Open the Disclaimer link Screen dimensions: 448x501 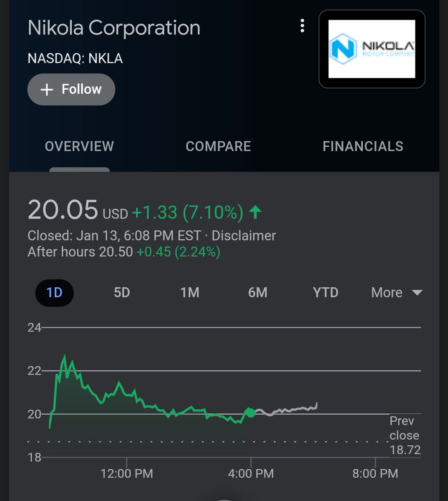coord(244,235)
